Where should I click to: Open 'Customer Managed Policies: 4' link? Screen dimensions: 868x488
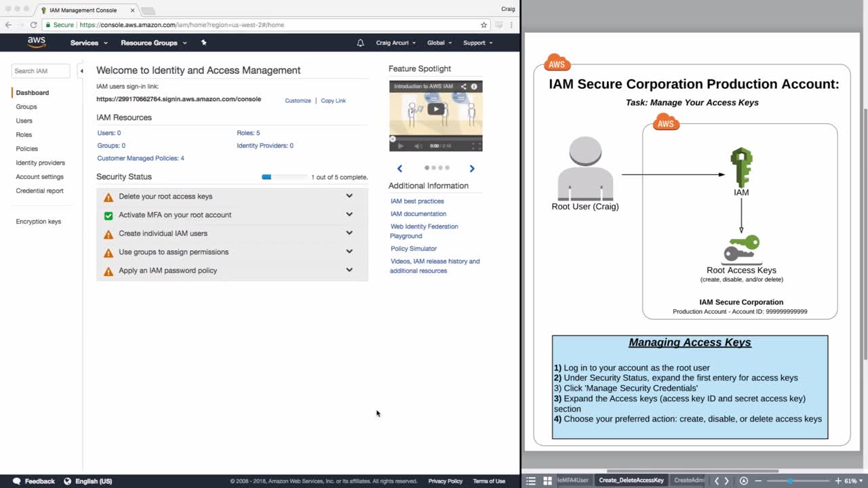coord(141,159)
